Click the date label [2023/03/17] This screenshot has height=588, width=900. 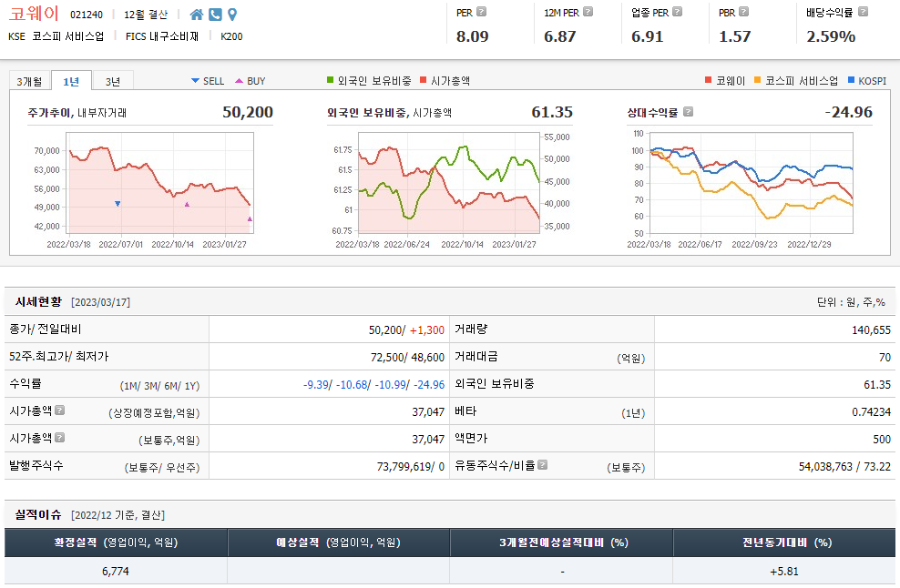click(100, 302)
